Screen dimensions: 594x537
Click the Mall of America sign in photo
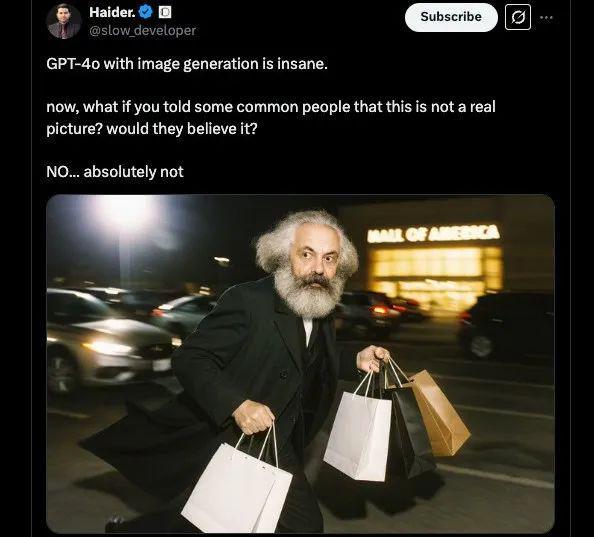click(433, 234)
